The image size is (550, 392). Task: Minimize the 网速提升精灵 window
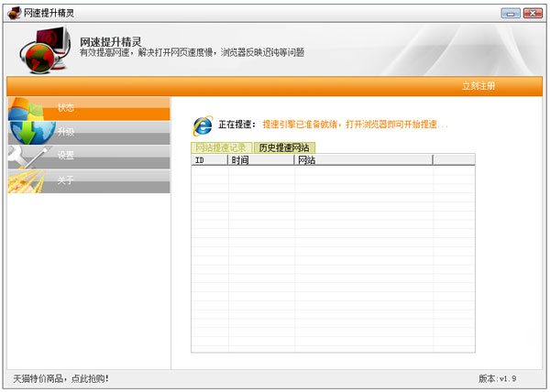pyautogui.click(x=511, y=14)
